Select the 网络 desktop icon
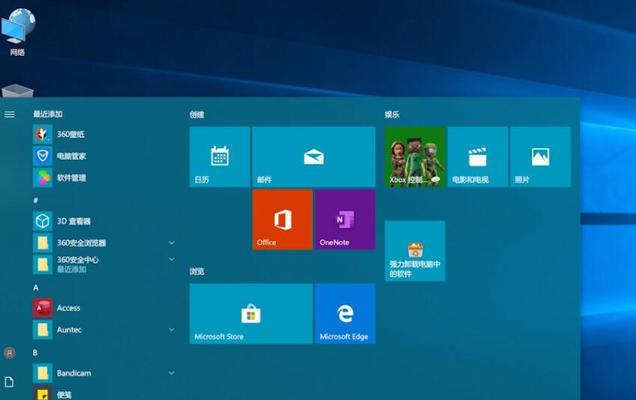This screenshot has height=400, width=636. point(17,32)
